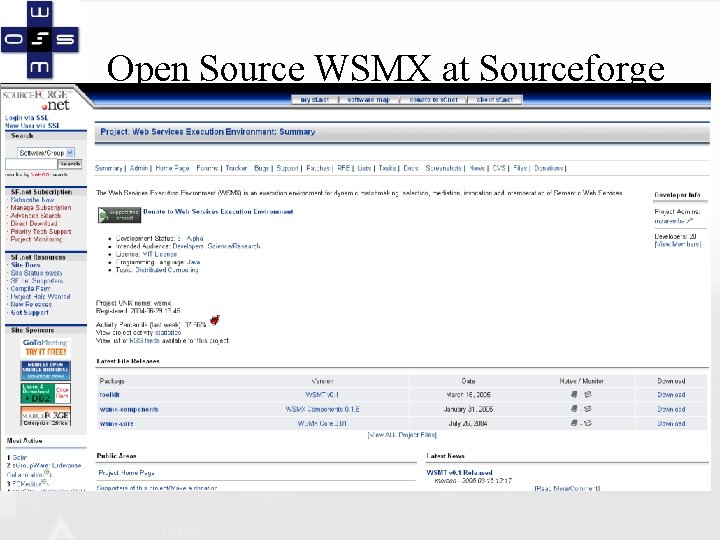Screen dimensions: 720x540
Task: Open release notes icon for wsmx-core
Action: (574, 423)
